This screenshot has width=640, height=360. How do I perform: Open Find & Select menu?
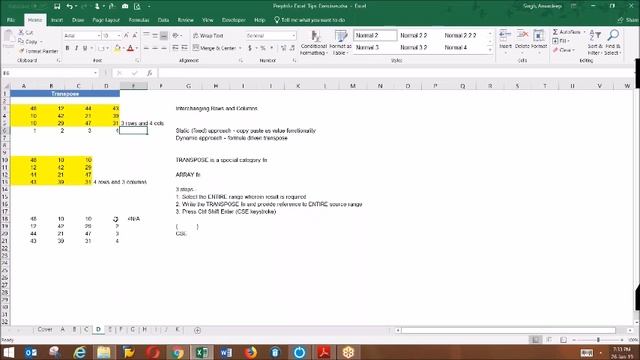[x=613, y=42]
